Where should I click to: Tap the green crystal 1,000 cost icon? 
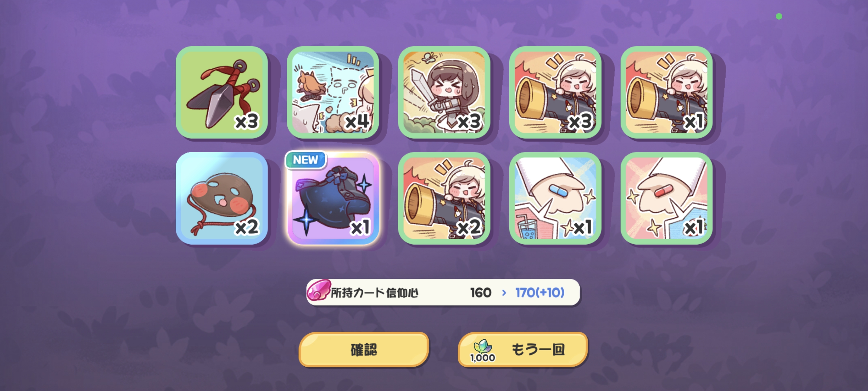pos(483,351)
